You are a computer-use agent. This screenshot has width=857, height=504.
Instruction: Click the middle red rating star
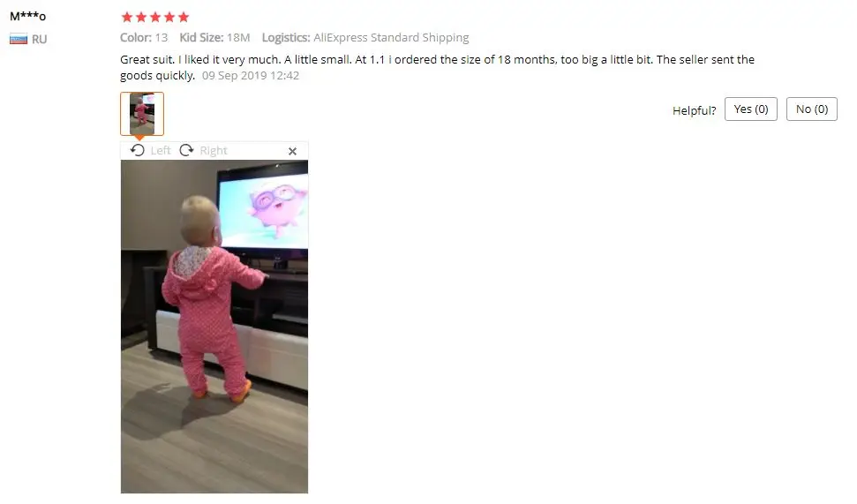[155, 17]
